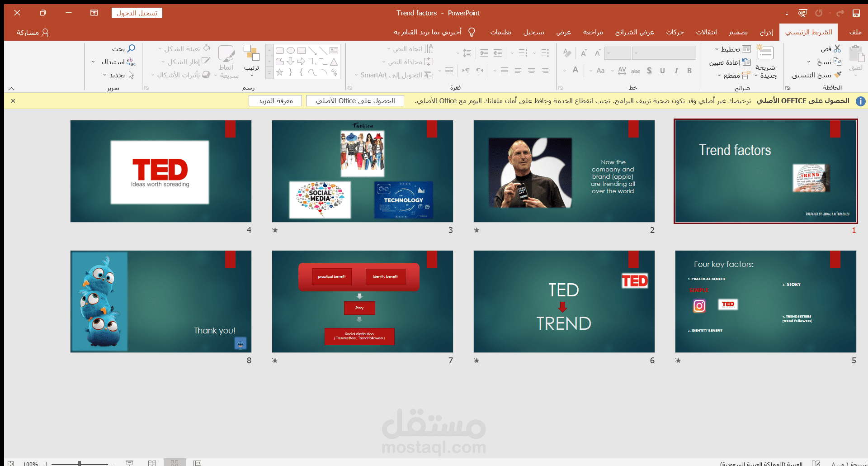Screen dimensions: 868x466
Task: Click Get genuine Office button
Action: (355, 101)
